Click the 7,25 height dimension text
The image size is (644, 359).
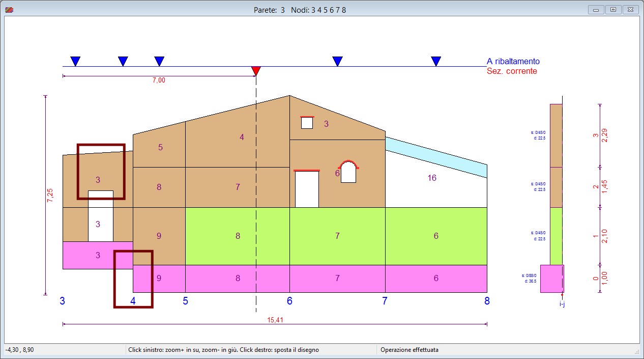click(50, 195)
